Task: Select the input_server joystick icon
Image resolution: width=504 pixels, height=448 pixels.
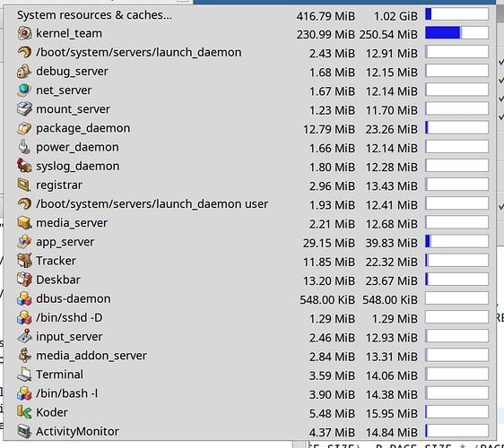Action: click(x=24, y=337)
